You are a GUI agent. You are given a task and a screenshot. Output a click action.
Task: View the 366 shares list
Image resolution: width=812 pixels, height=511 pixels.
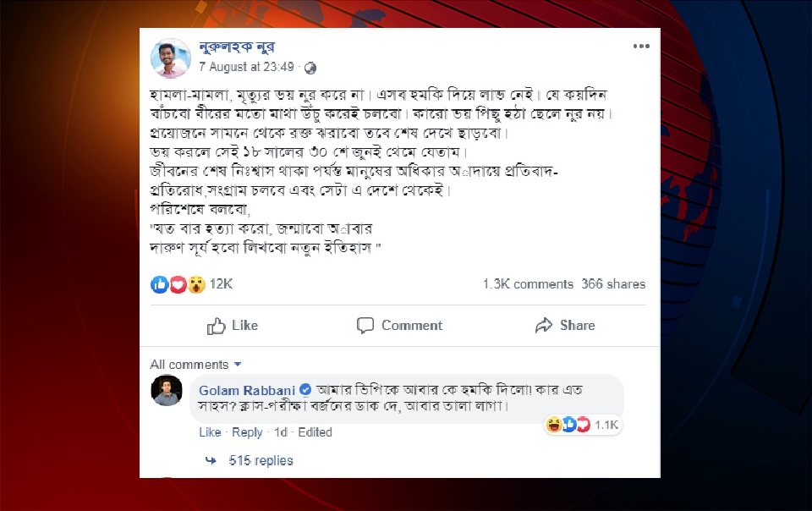tap(614, 284)
